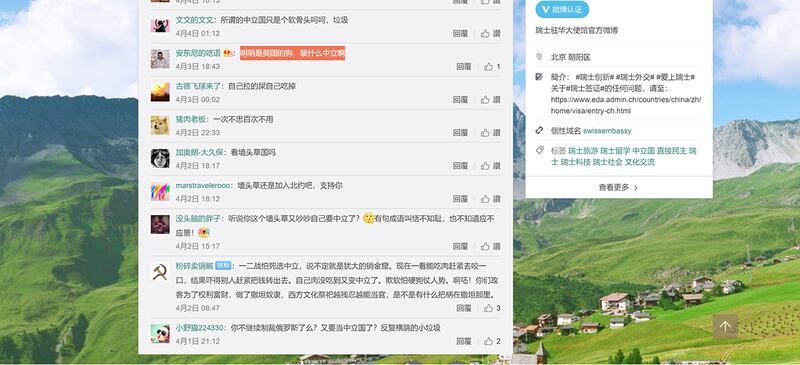The width and height of the screenshot is (800, 365).
Task: Reply to the comment by 古德飞球来了
Action: [x=460, y=100]
